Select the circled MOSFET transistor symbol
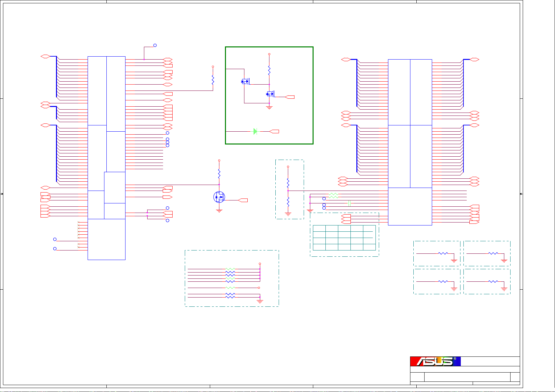The image size is (555, 392). 219,197
